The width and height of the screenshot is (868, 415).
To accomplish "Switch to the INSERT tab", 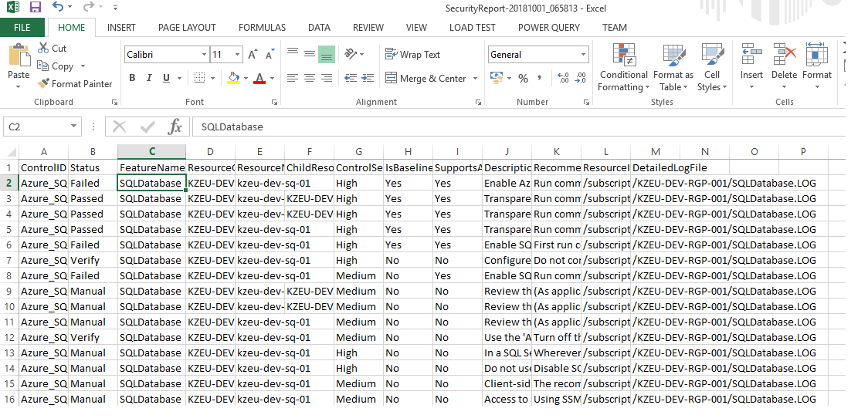I will pos(121,27).
